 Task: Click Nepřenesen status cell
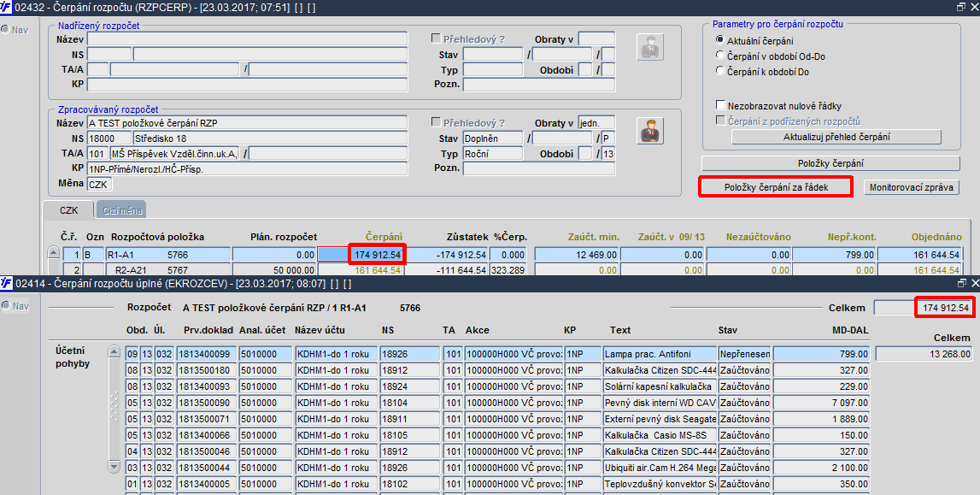coord(744,354)
